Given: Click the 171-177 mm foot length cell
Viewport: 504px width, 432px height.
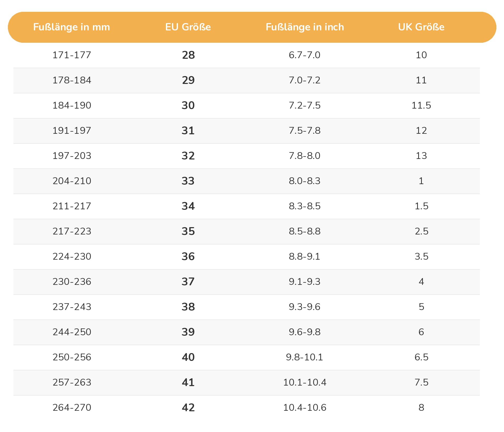Looking at the screenshot, I should [x=72, y=55].
